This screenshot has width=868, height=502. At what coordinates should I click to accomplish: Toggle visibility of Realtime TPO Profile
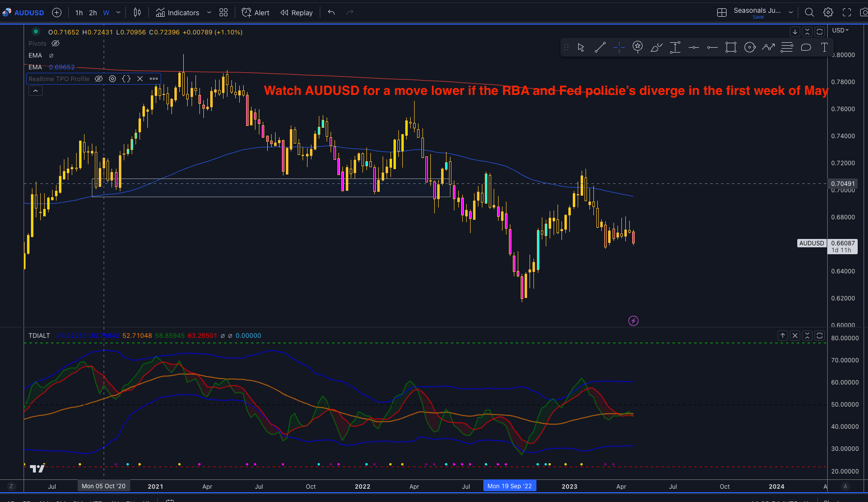coord(99,79)
